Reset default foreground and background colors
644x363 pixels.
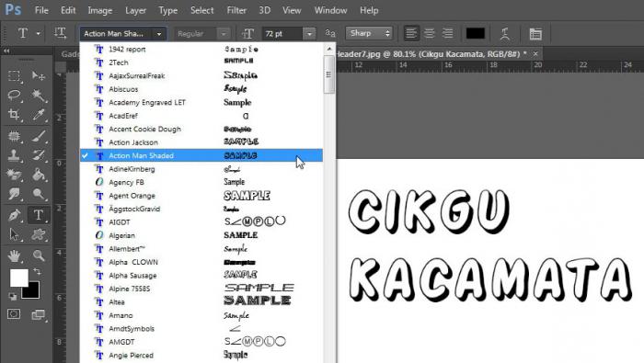[12, 296]
